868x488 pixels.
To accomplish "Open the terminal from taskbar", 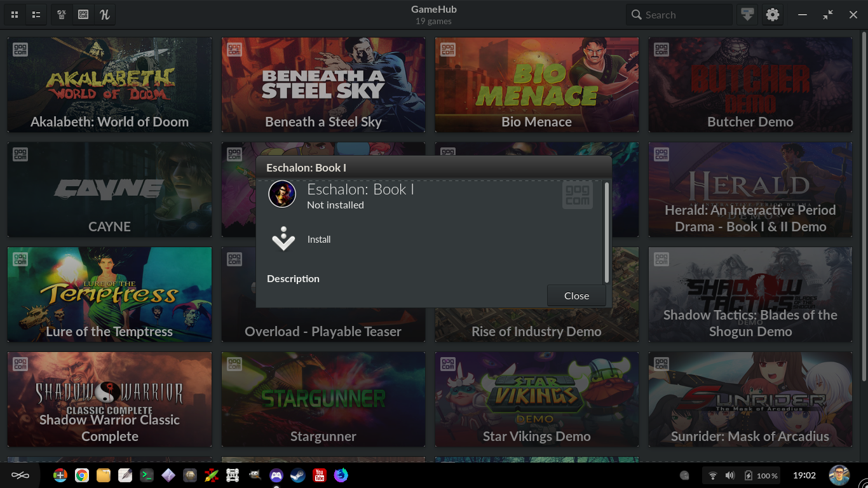I will coord(147,475).
